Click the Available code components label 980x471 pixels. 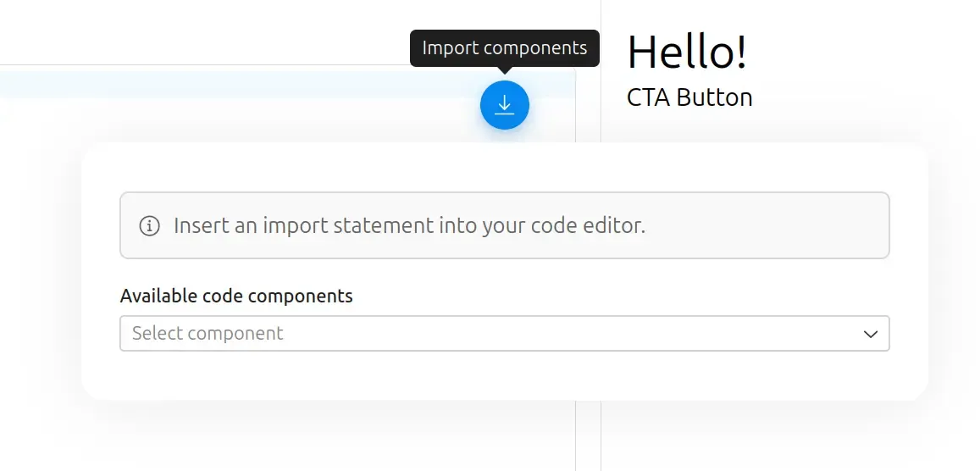pos(236,296)
